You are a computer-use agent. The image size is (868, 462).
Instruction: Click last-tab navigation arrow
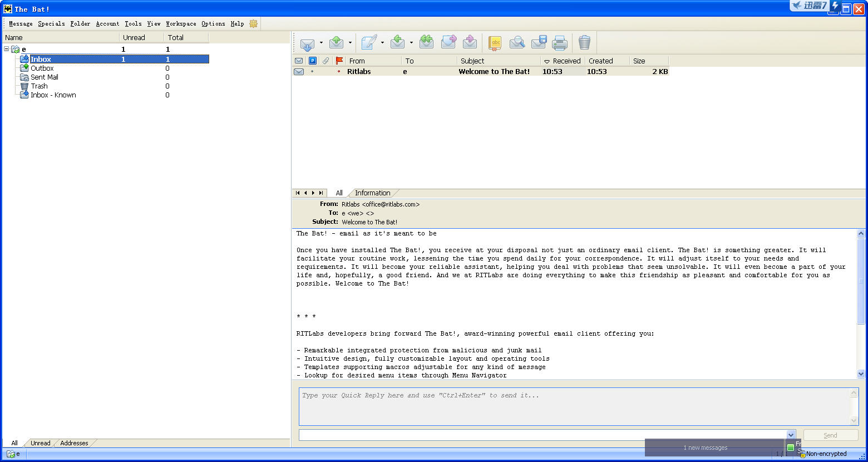321,193
